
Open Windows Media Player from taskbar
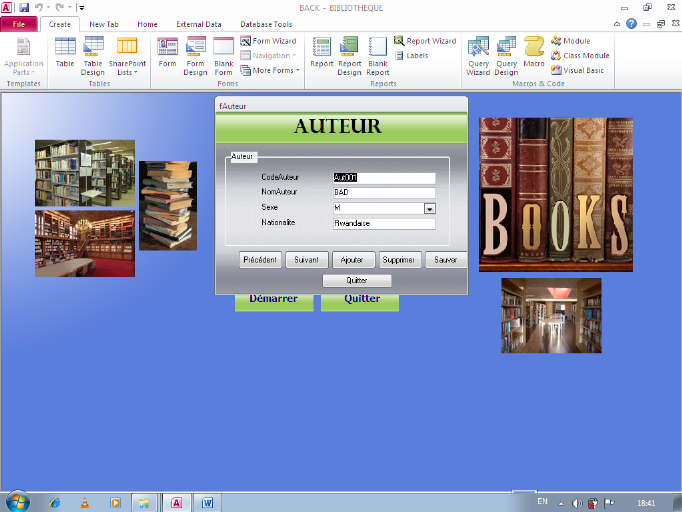[115, 503]
